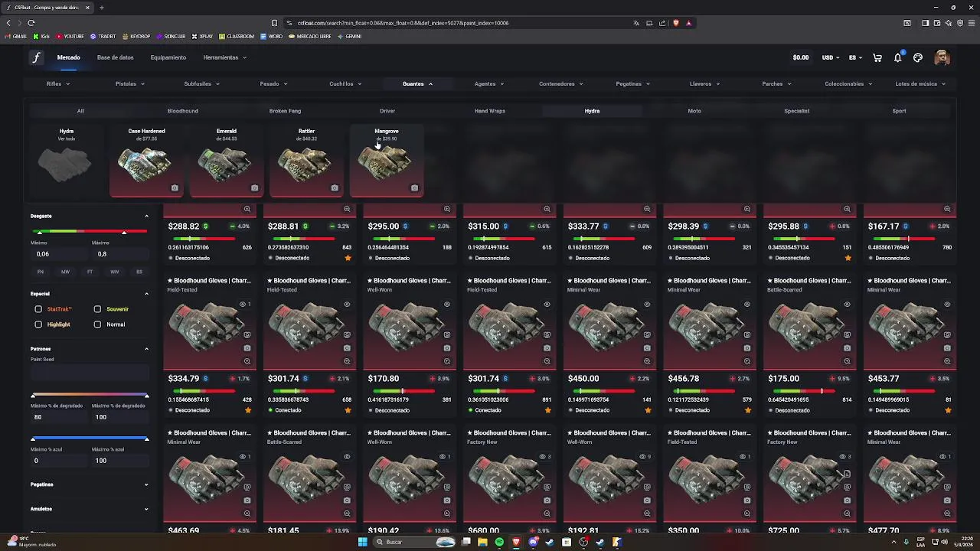The height and width of the screenshot is (551, 980).
Task: Click the blue percentage slider
Action: point(90,439)
